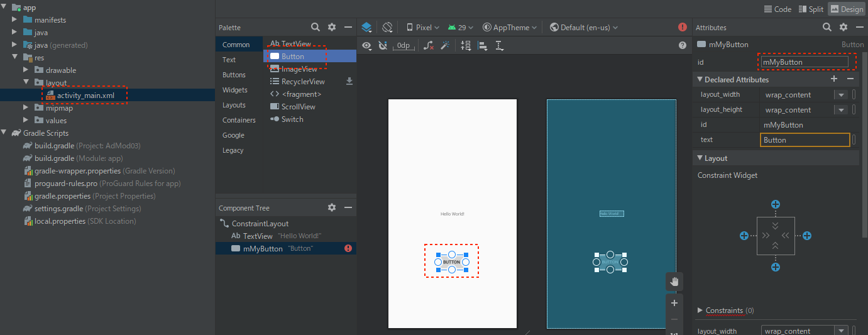
Task: Zoom in on design surface
Action: coord(674,303)
